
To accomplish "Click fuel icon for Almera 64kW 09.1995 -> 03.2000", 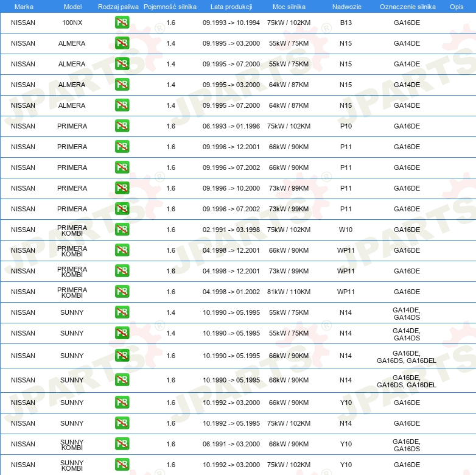I will coord(122,84).
